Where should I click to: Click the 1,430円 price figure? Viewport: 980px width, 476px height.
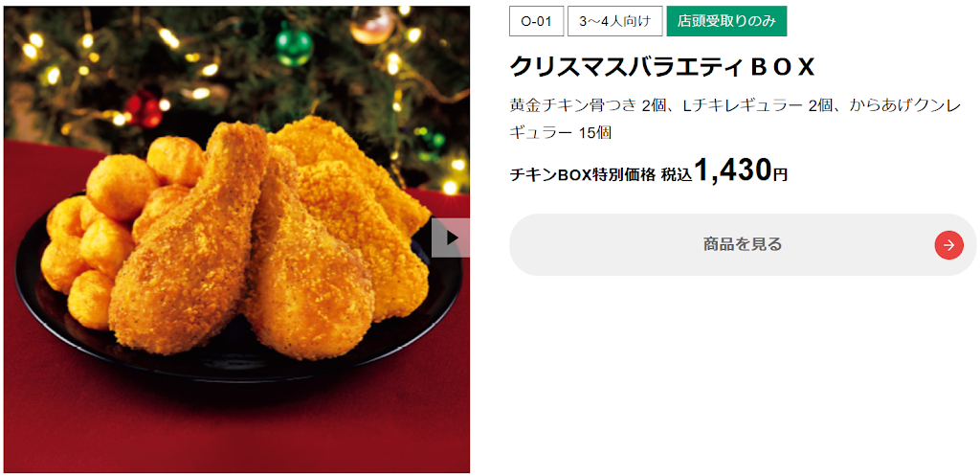pyautogui.click(x=741, y=170)
